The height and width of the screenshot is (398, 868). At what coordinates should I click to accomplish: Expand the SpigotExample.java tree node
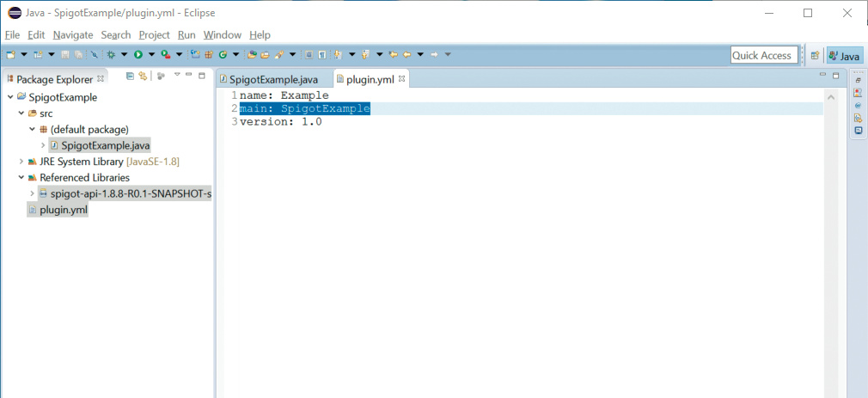tap(43, 145)
